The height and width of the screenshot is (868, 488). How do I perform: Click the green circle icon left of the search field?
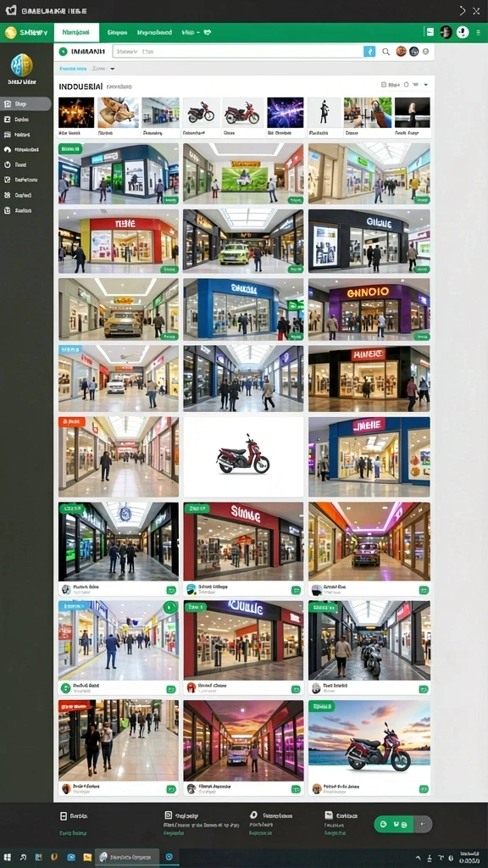tap(63, 52)
